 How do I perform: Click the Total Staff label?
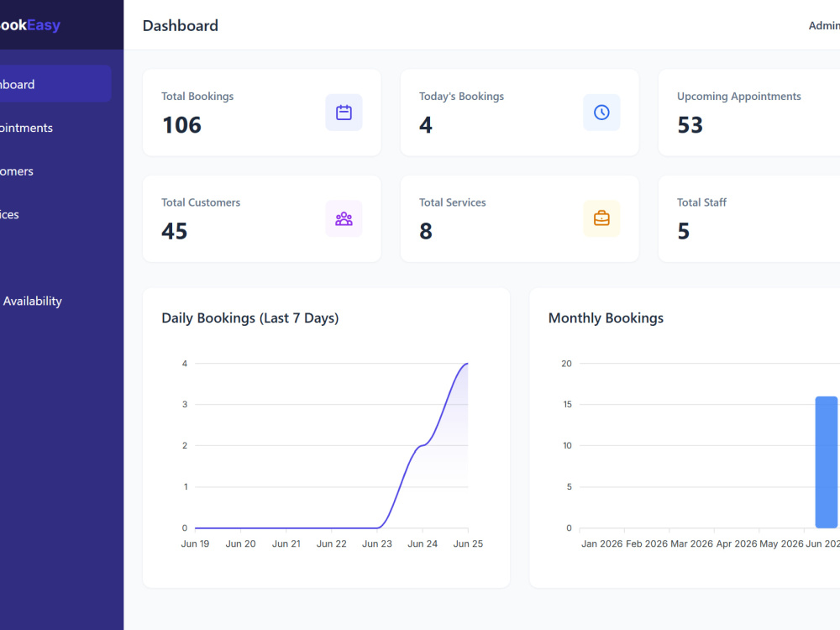[701, 202]
